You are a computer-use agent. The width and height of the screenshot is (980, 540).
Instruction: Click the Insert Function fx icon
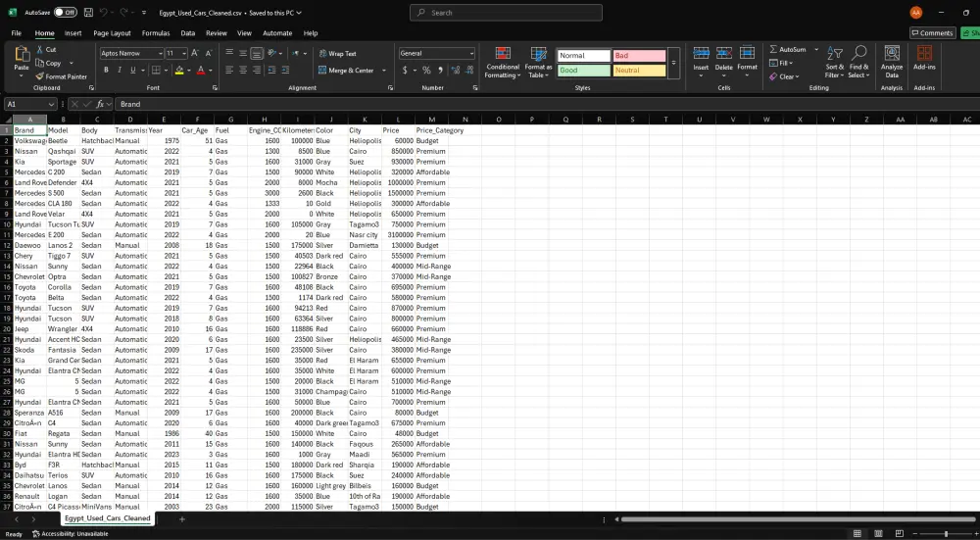(100, 105)
